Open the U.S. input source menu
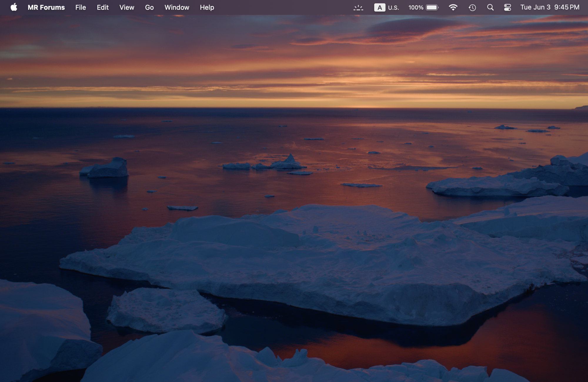The image size is (588, 382). pyautogui.click(x=386, y=8)
